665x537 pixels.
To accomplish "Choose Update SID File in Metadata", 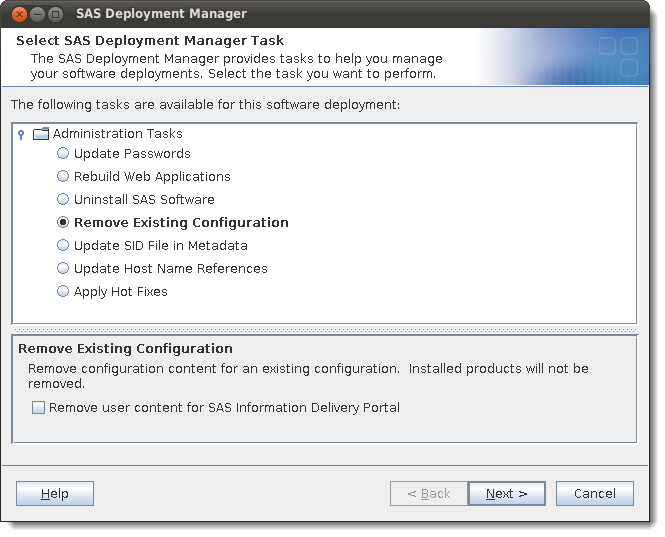I will tap(63, 245).
